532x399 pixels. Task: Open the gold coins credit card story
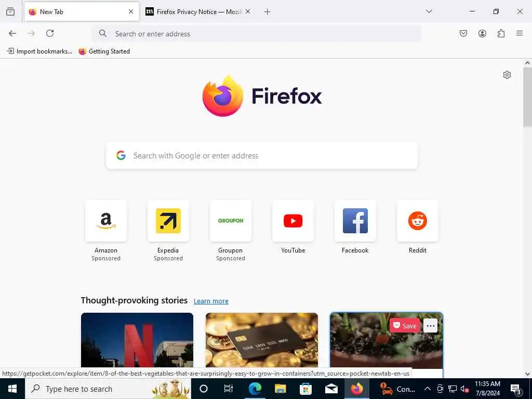pos(262,340)
